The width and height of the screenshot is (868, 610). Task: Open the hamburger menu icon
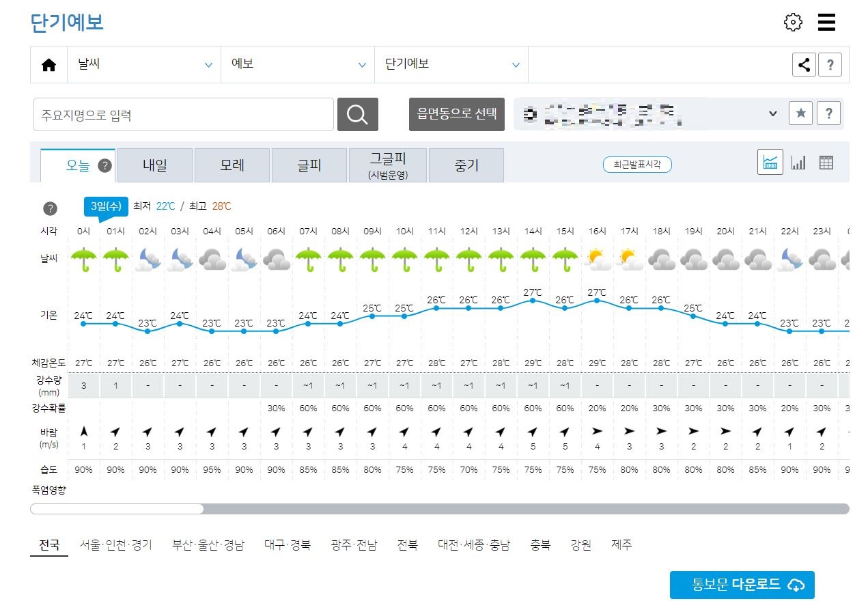(x=826, y=22)
